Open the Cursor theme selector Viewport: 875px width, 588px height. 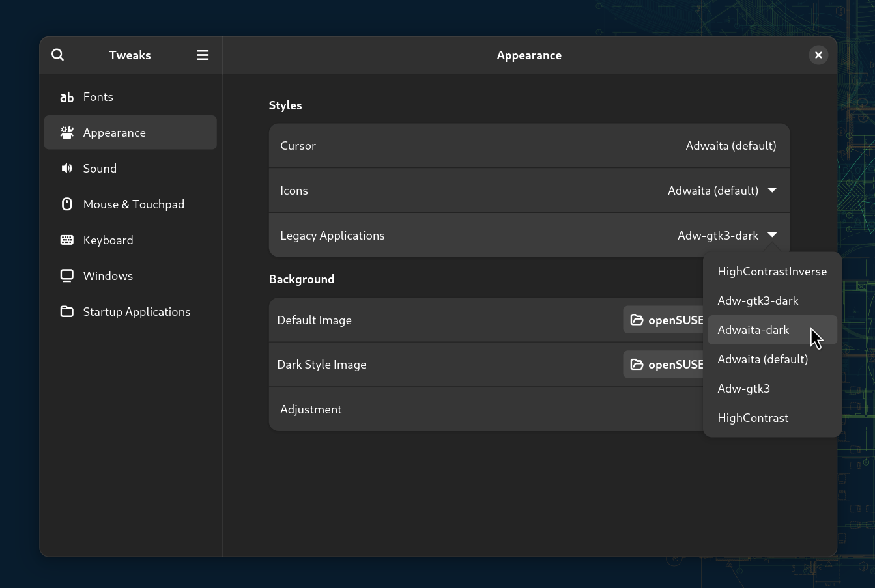coord(730,146)
